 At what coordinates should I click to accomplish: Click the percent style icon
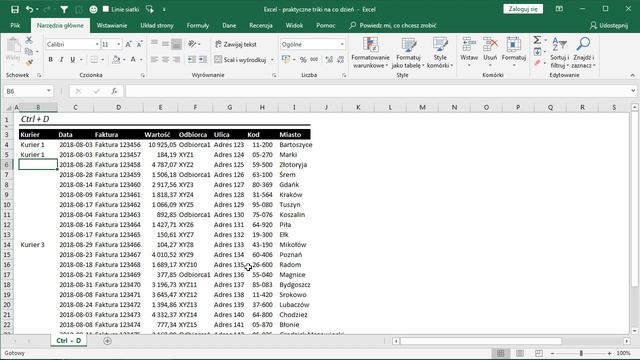(x=303, y=60)
